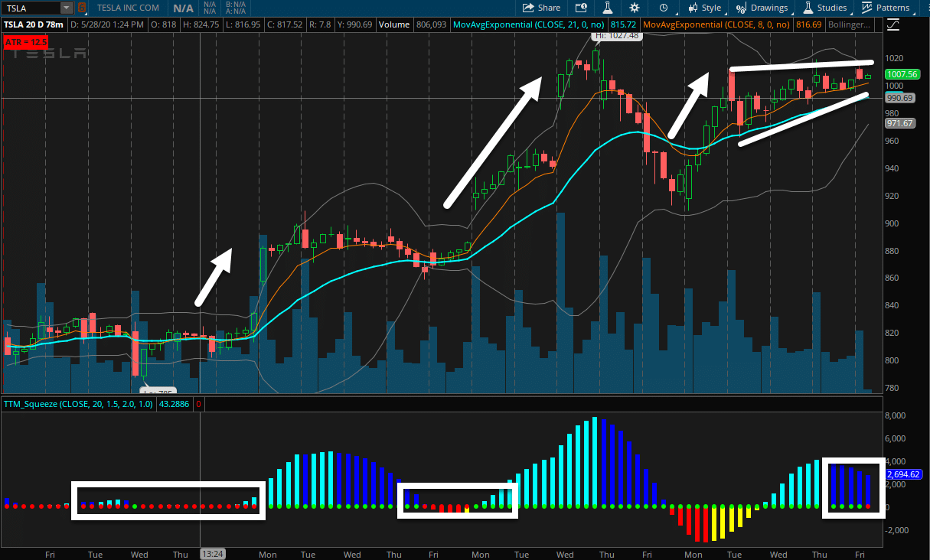This screenshot has height=560, width=930.
Task: Open the clock time frame menu
Action: (663, 8)
